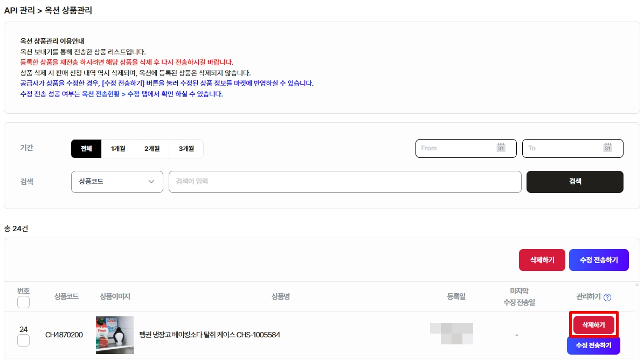644x360 pixels.
Task: Select the 전체 period tab
Action: tap(86, 149)
